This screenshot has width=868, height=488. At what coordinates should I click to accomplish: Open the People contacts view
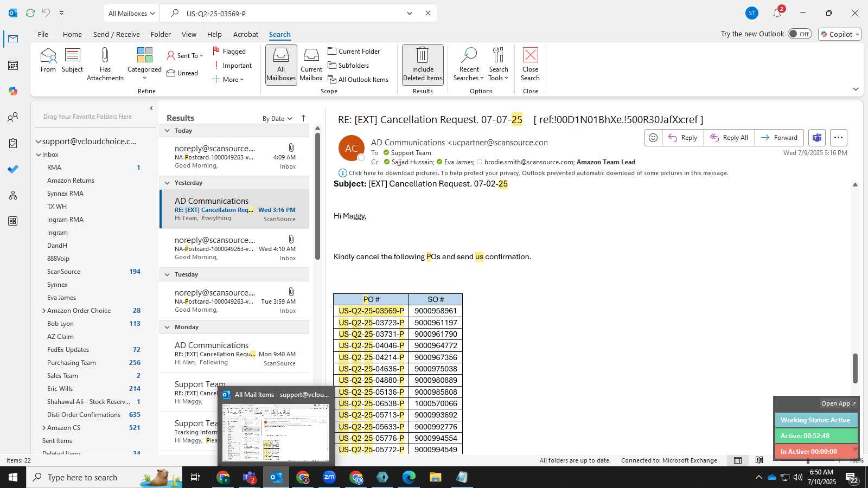[x=13, y=117]
